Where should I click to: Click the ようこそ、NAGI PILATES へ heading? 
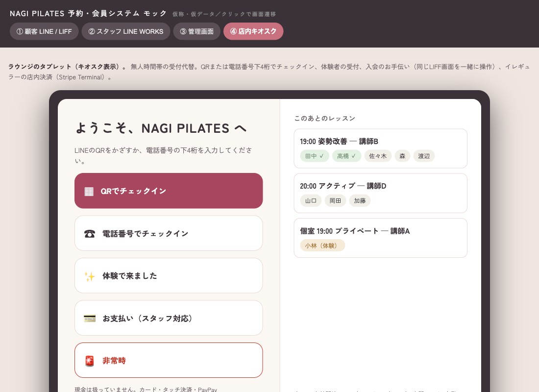click(161, 128)
